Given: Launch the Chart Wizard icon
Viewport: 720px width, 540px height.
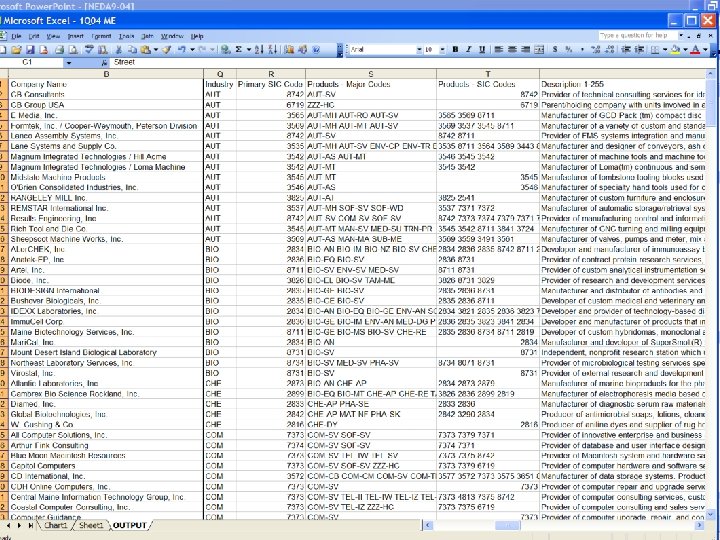Looking at the screenshot, I should pyautogui.click(x=289, y=50).
